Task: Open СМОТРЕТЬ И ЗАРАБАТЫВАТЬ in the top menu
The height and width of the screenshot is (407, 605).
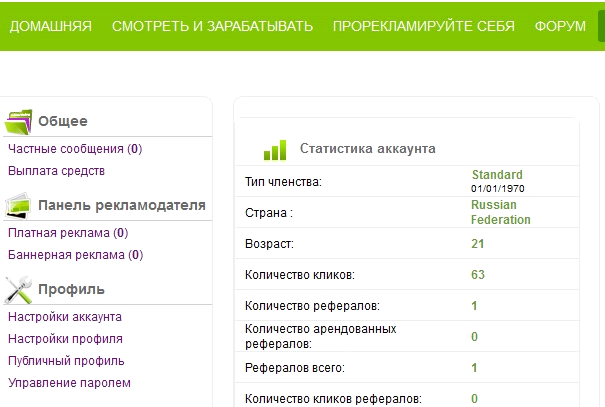Action: (x=212, y=26)
